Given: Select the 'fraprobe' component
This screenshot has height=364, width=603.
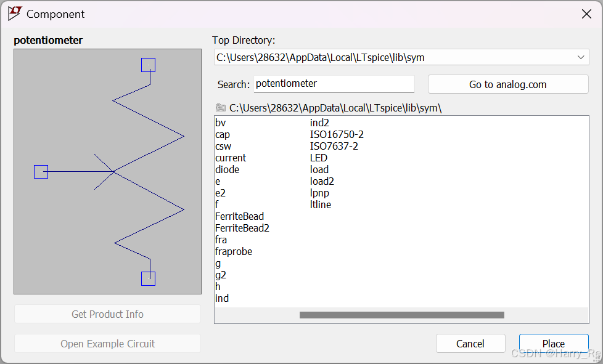Looking at the screenshot, I should [234, 251].
